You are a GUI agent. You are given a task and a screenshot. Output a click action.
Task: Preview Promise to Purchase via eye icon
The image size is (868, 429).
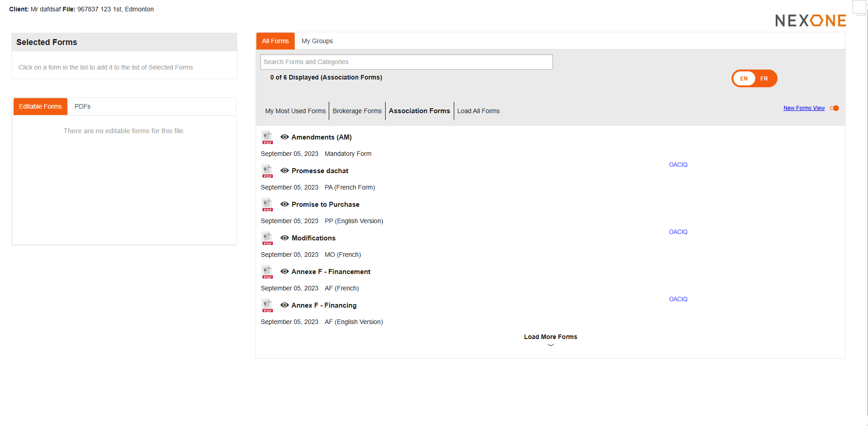[285, 204]
